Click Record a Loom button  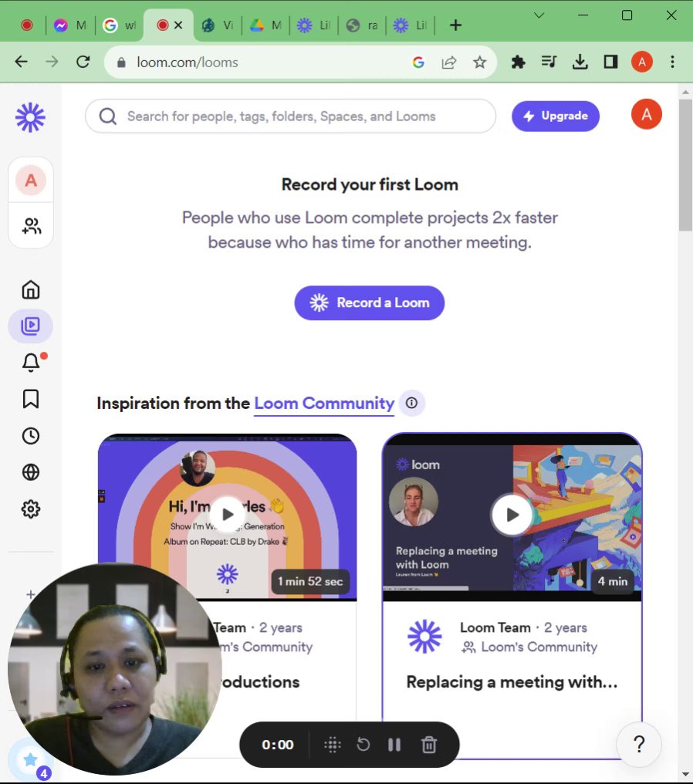pos(369,302)
